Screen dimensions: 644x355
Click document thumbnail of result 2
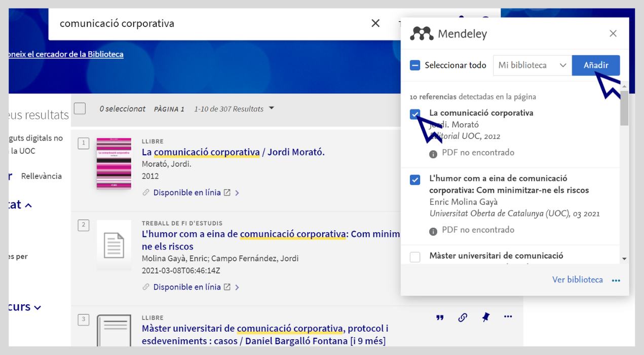click(x=114, y=245)
